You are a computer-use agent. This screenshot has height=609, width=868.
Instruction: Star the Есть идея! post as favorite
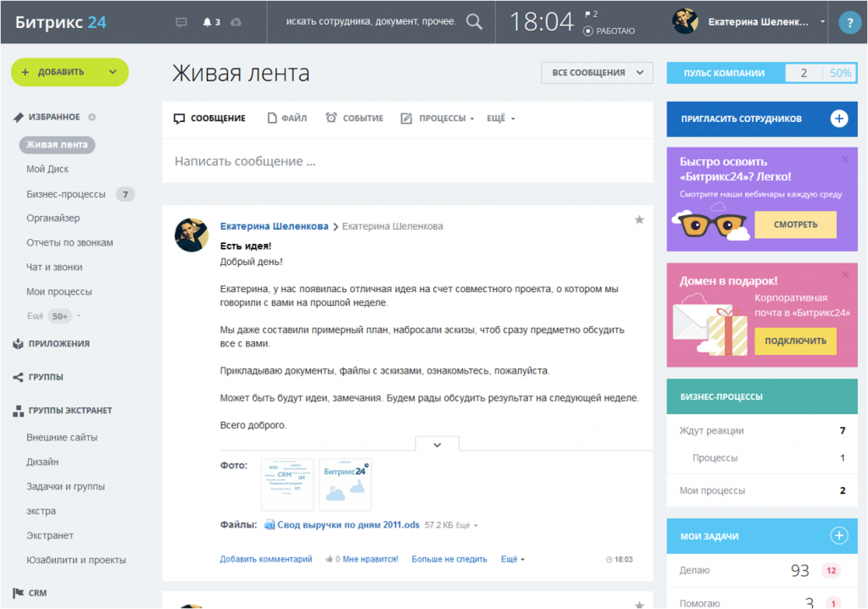[x=639, y=220]
